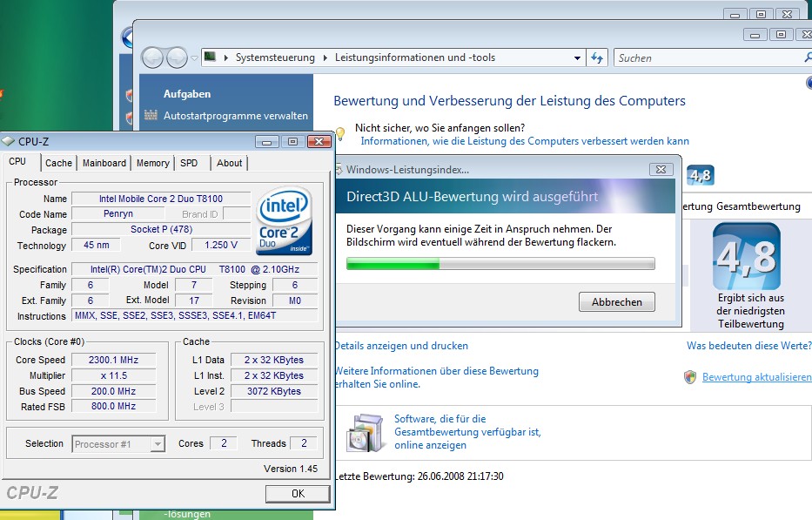Click the lightbulb tip icon
812x520 pixels.
coord(340,134)
